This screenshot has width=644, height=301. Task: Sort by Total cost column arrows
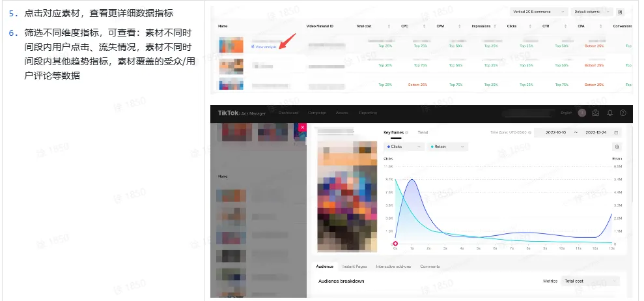point(389,26)
